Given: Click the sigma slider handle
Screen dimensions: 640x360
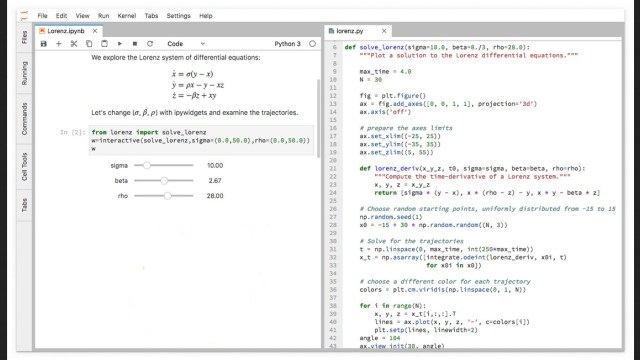Looking at the screenshot, I should 147,165.
